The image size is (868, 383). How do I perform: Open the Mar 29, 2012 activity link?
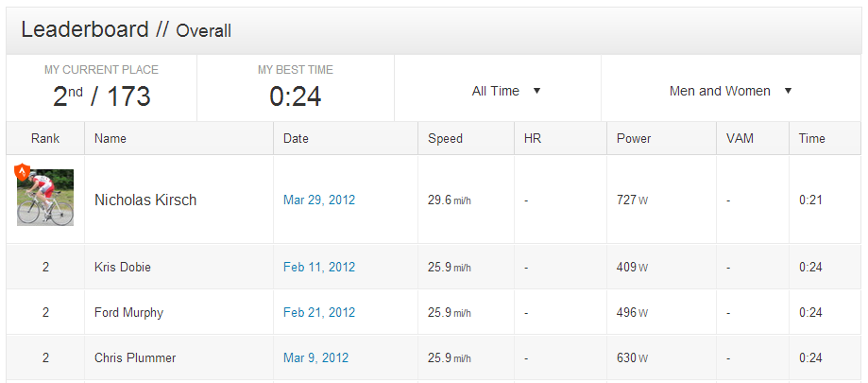coord(319,200)
